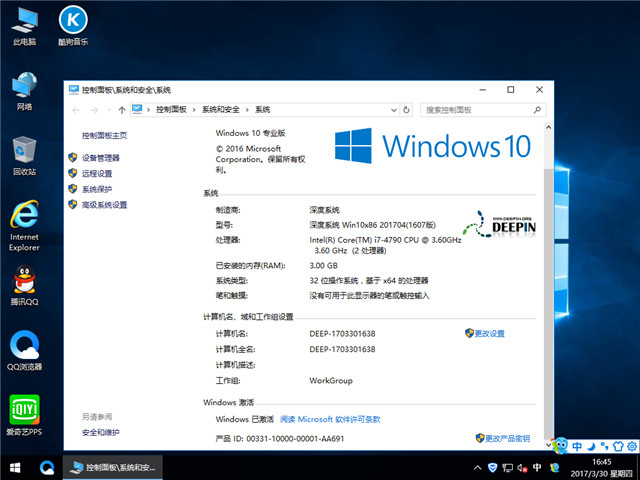Launch 酷狗音乐 from the desktop

pyautogui.click(x=73, y=26)
